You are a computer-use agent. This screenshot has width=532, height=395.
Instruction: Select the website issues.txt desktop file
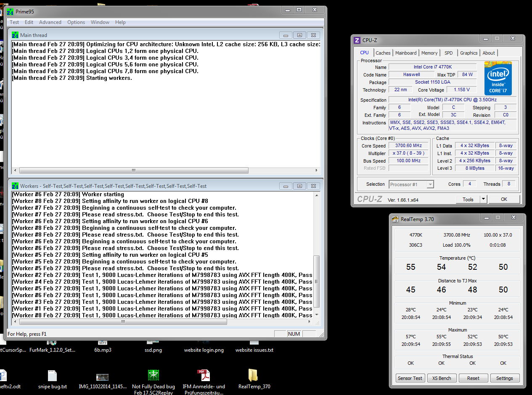click(254, 347)
